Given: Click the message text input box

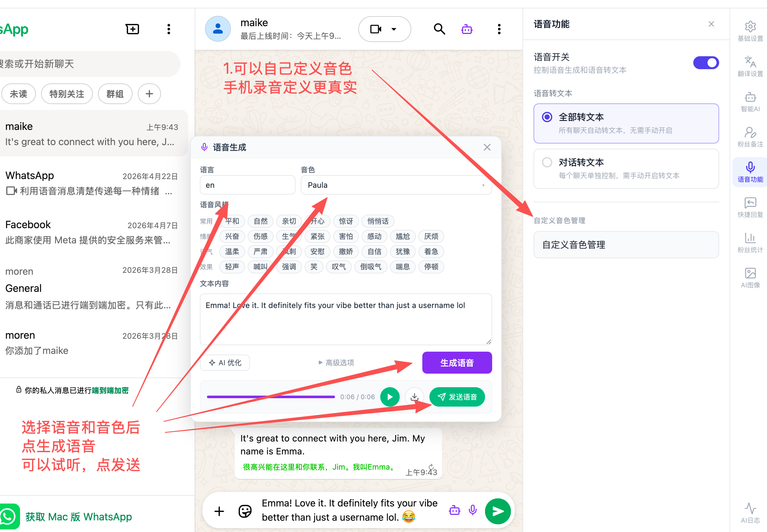Looking at the screenshot, I should tap(350, 510).
